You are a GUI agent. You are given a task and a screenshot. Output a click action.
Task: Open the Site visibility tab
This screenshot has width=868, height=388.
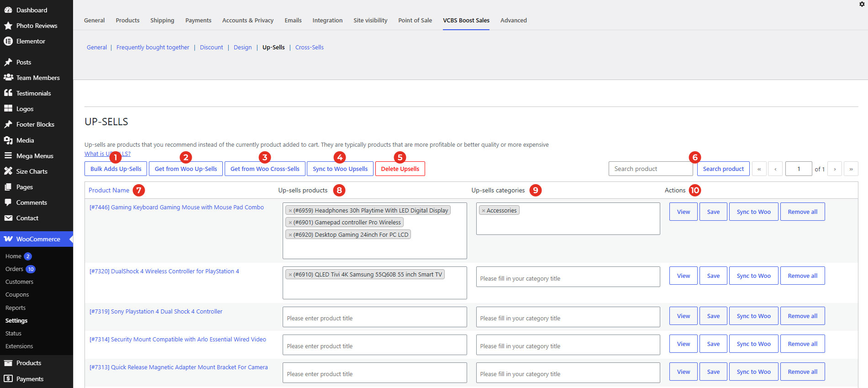370,21
